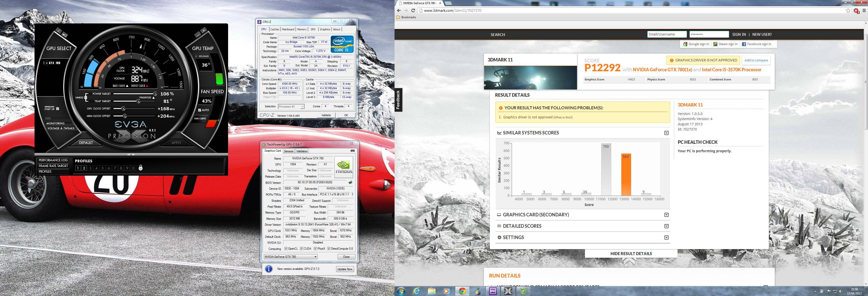
Task: Click Update Now for GPU-Z
Action: click(345, 269)
